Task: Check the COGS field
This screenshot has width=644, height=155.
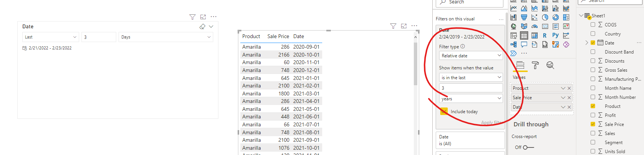Action: coord(593,25)
